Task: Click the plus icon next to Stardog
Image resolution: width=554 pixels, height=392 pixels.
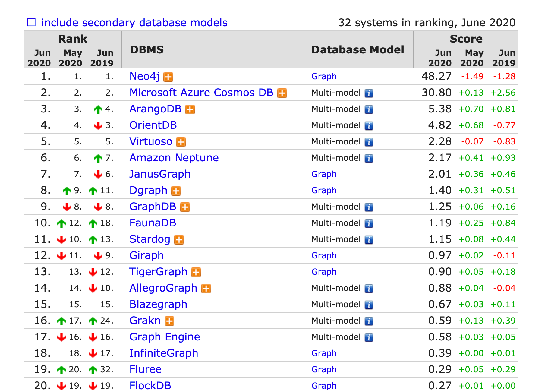Action: pyautogui.click(x=179, y=240)
